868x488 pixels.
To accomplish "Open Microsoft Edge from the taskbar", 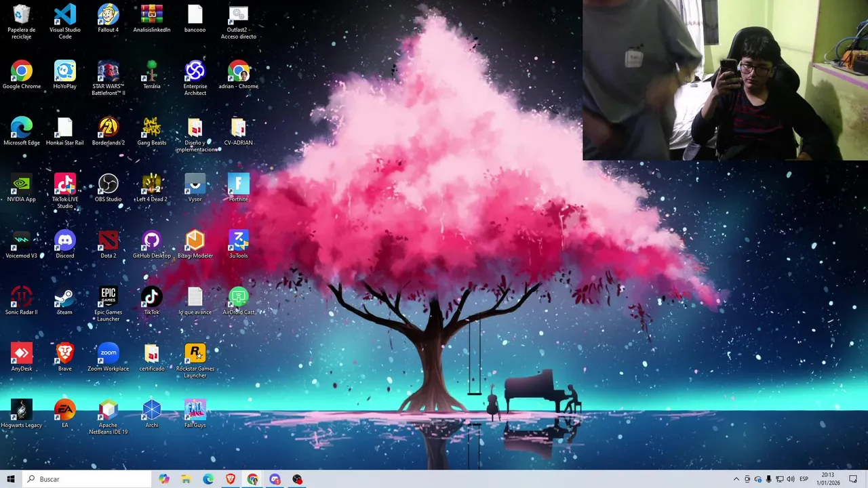I will point(208,479).
